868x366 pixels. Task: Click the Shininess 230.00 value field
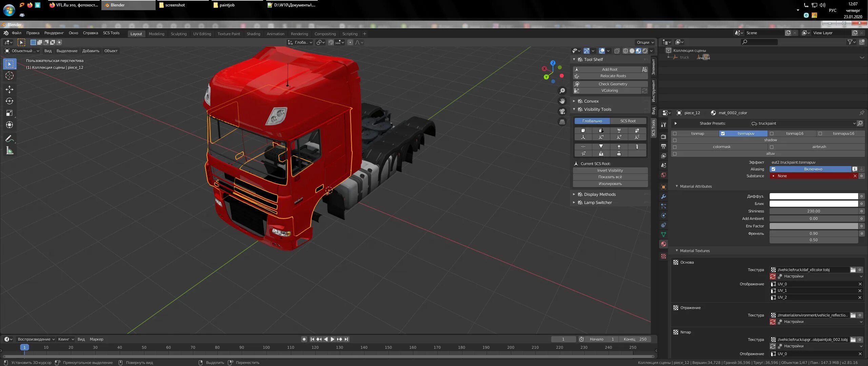[x=814, y=211]
